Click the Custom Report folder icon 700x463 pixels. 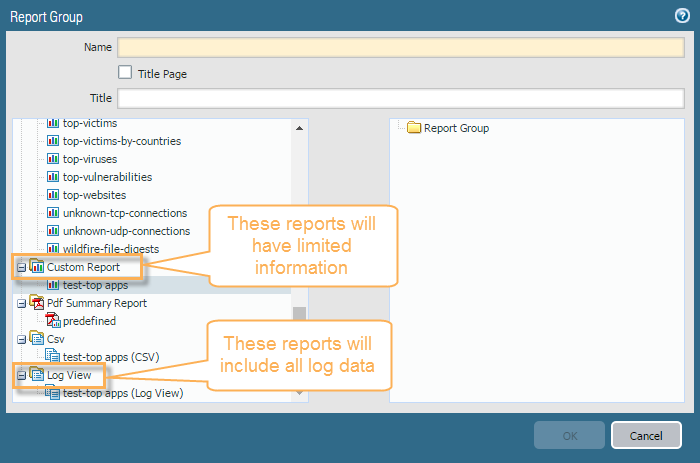coord(36,266)
